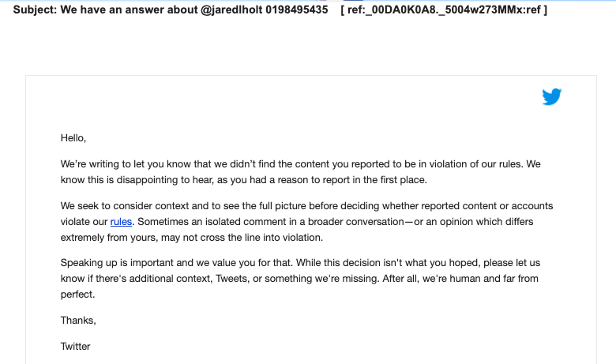This screenshot has width=616, height=364.
Task: Click the sentence starting "We're writing to let you know"
Action: [292, 164]
